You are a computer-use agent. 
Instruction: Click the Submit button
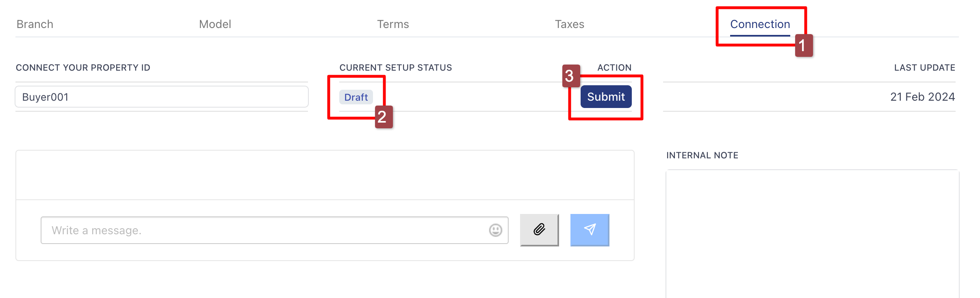click(606, 97)
